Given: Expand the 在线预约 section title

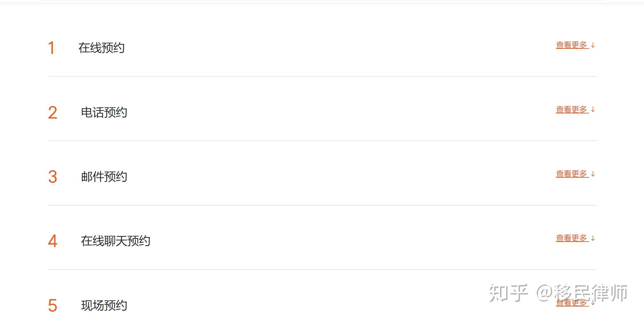Looking at the screenshot, I should [101, 48].
